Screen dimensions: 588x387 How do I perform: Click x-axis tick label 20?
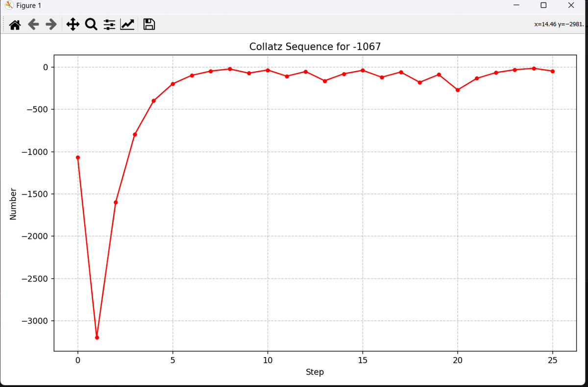tap(458, 361)
